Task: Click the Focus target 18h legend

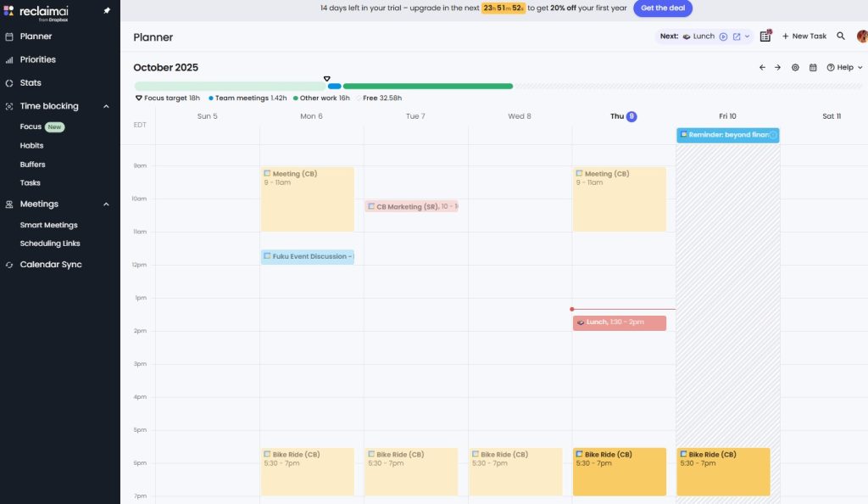Action: click(168, 98)
